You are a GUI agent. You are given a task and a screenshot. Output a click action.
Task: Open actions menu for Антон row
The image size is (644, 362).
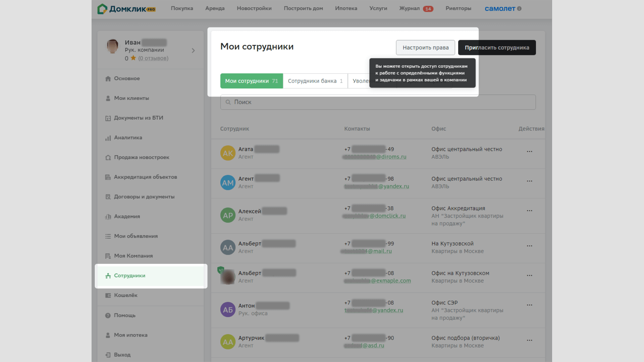[x=529, y=305]
